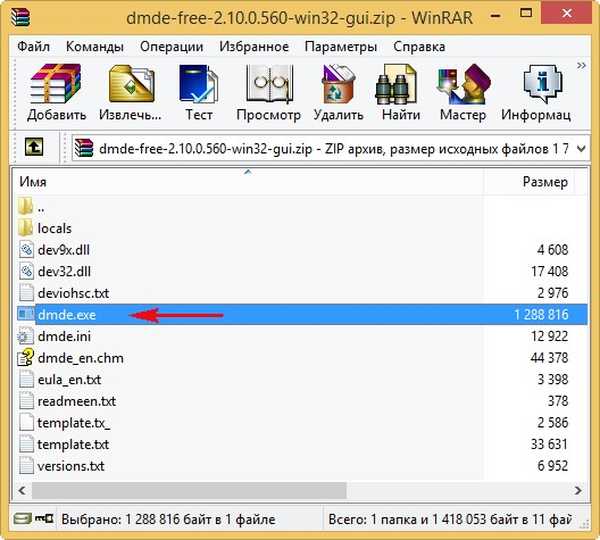This screenshot has height=540, width=600.
Task: Close the WinRAR window
Action: [x=566, y=14]
